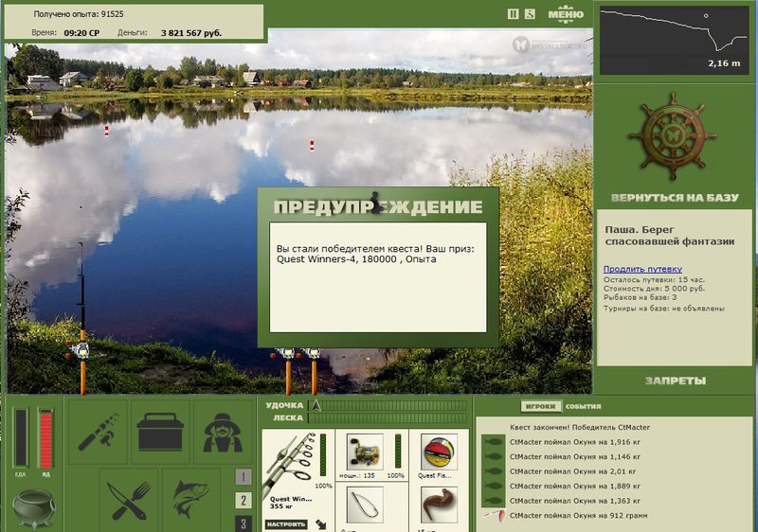Toggle the sound icon next to pause

point(530,14)
